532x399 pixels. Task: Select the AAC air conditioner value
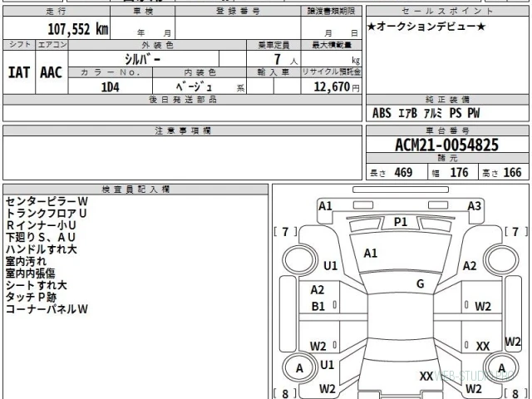tap(52, 72)
